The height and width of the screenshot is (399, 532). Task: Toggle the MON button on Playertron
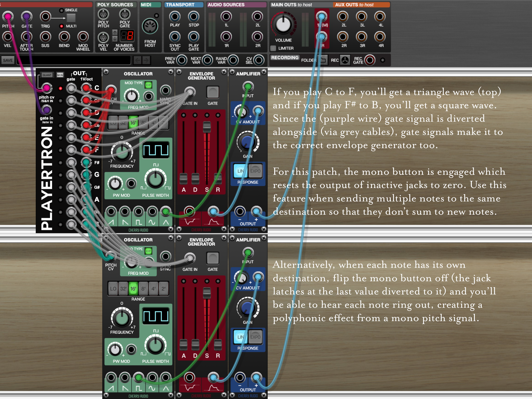tap(60, 75)
